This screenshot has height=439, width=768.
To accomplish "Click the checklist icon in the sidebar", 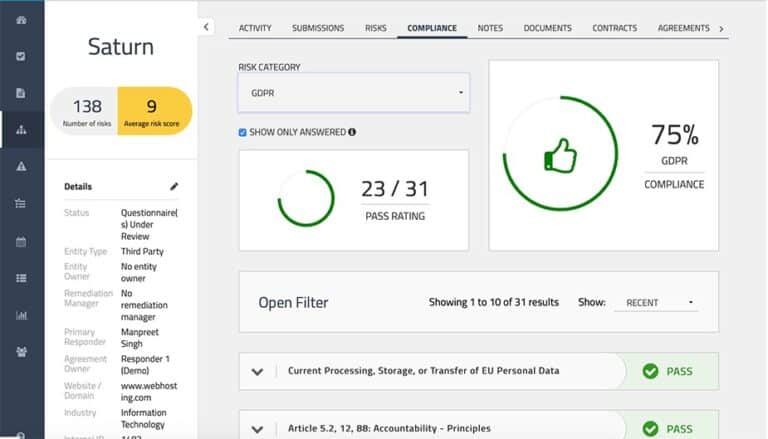I will coord(21,56).
